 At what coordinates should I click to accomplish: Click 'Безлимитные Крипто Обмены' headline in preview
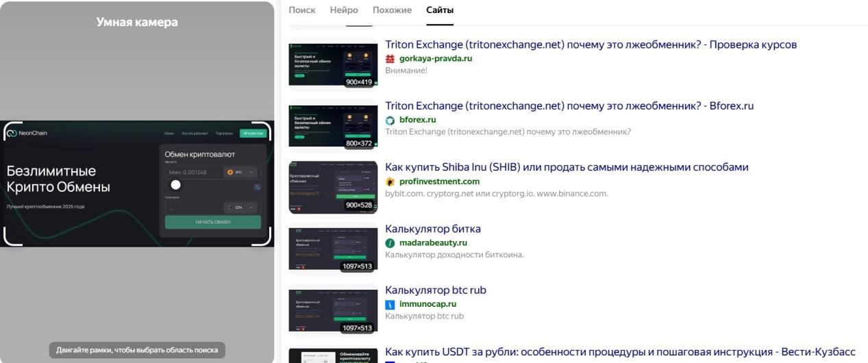[58, 179]
